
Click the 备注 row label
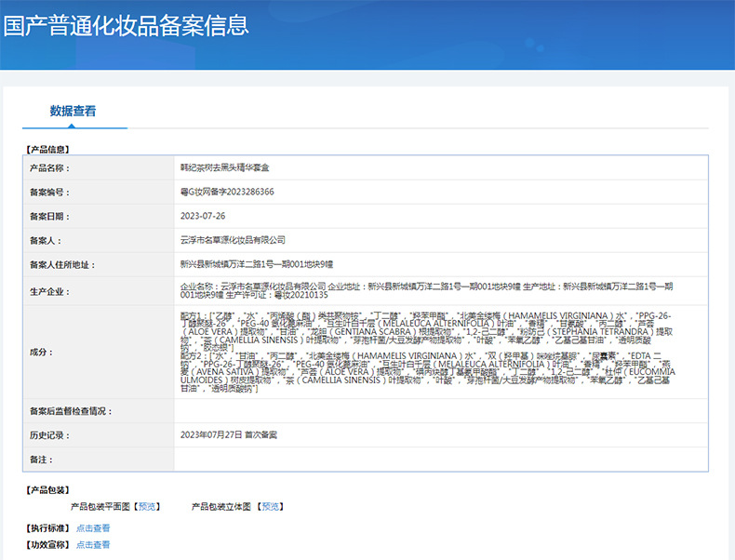[42, 460]
